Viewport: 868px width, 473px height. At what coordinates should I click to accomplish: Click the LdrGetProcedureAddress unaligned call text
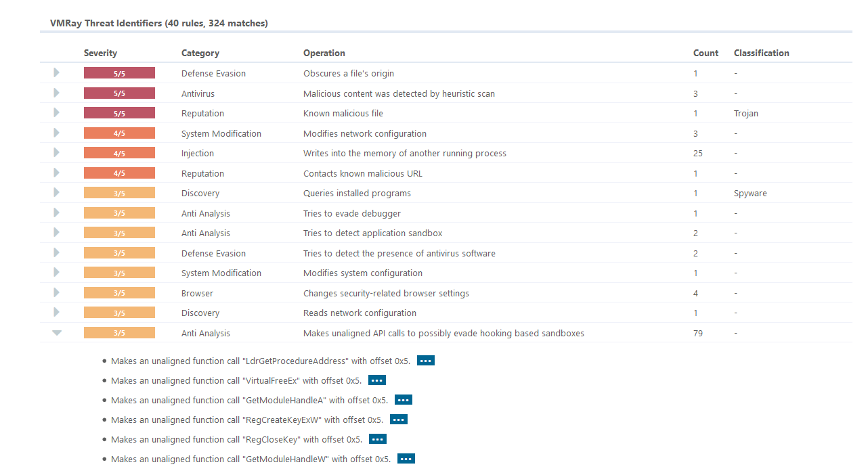point(261,361)
